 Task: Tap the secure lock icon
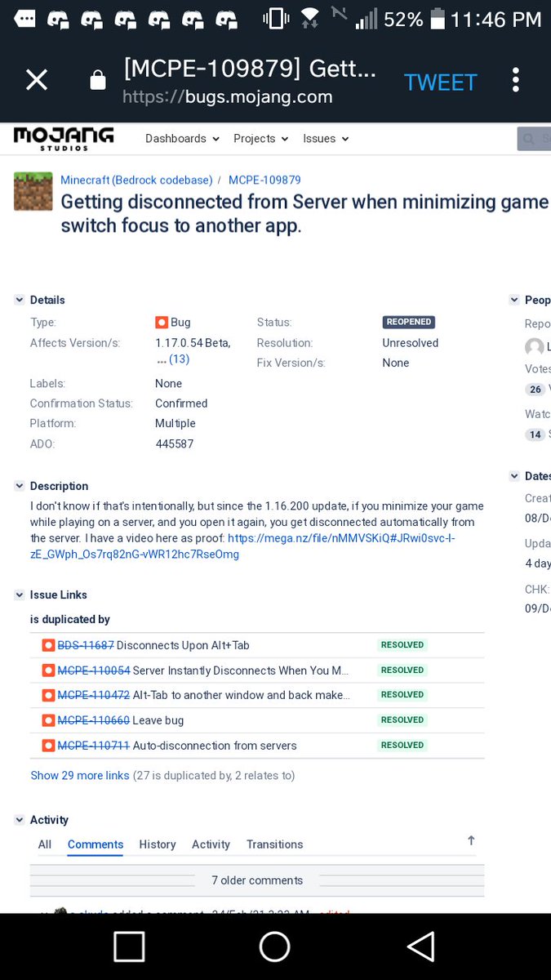click(x=97, y=80)
